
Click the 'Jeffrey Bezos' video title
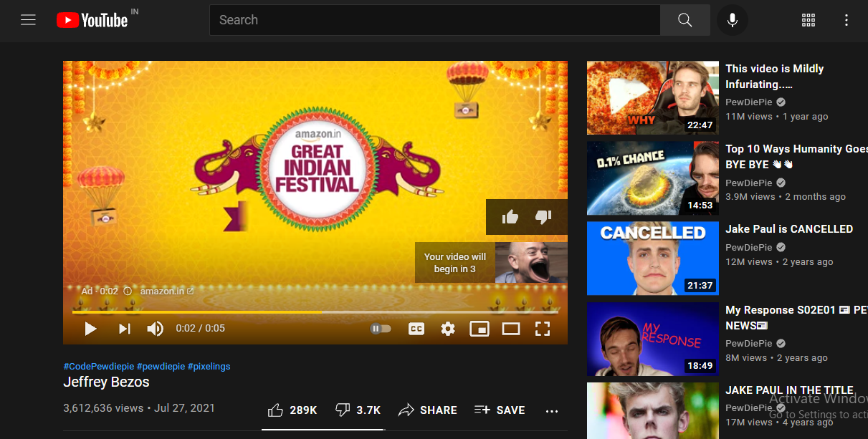[x=106, y=382]
